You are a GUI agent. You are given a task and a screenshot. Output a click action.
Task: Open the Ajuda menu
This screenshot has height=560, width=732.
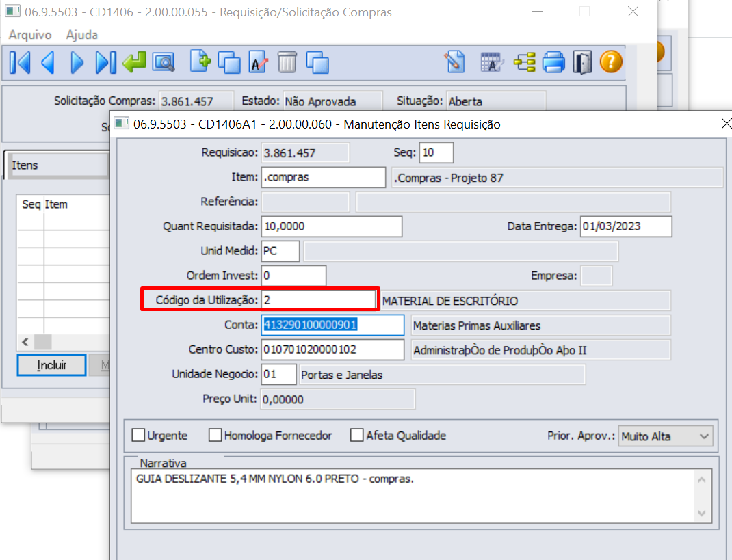tap(81, 35)
